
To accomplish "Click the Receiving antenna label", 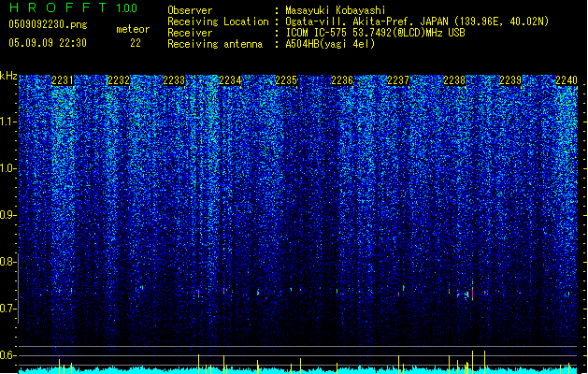I will coord(215,44).
